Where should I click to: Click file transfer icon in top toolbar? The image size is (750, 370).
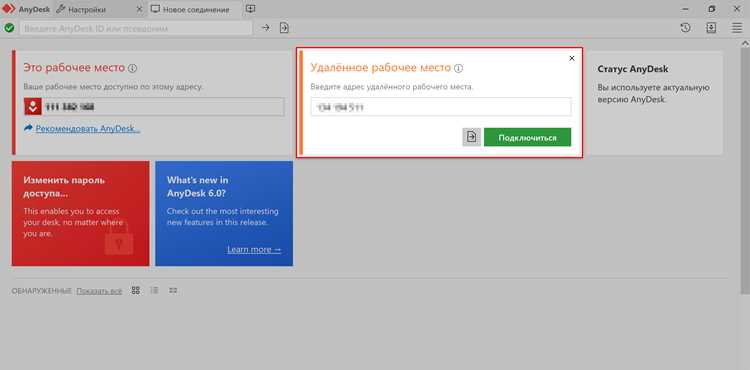tap(284, 28)
